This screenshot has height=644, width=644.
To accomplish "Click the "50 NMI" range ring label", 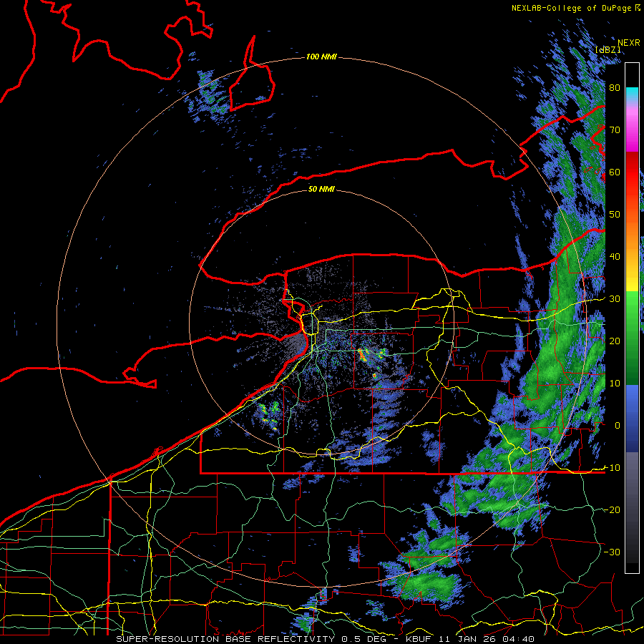I will [x=321, y=190].
